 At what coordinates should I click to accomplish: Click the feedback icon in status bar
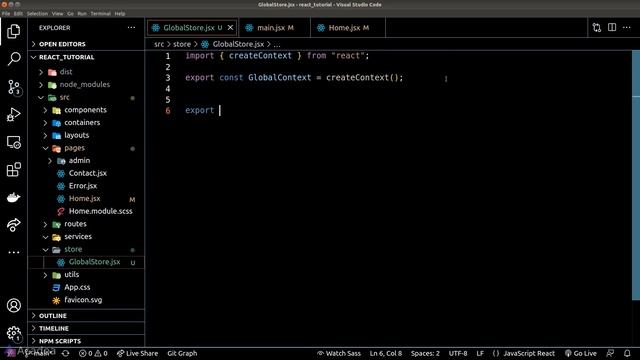pos(610,353)
